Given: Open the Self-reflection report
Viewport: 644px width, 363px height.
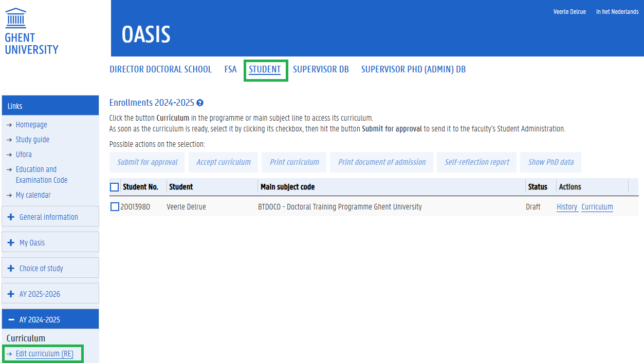Looking at the screenshot, I should 477,162.
